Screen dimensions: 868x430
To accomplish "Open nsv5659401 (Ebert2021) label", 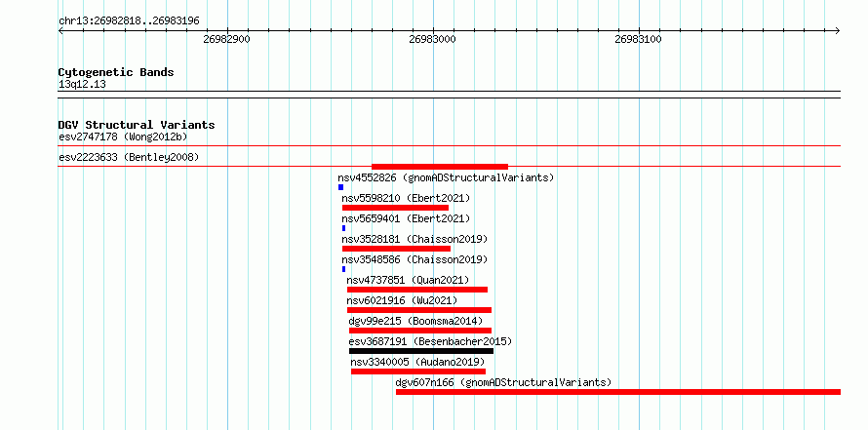I will [406, 218].
